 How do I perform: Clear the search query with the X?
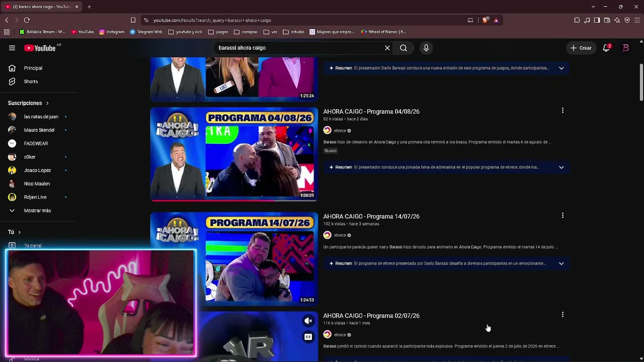coord(387,48)
